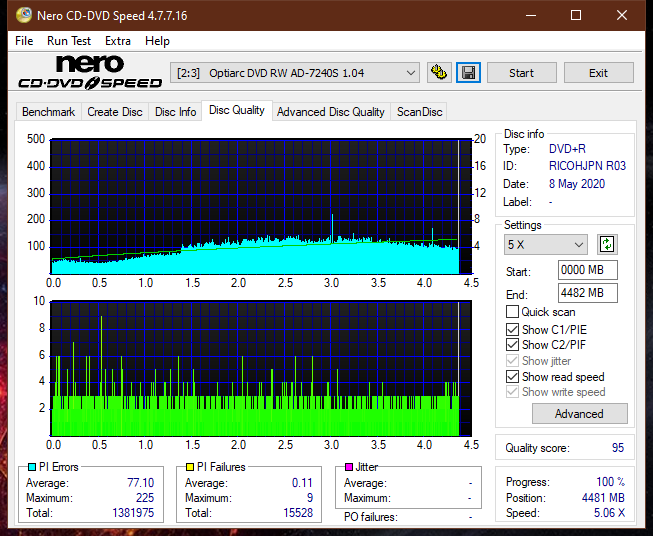
Task: Click the disc type DVD+R value
Action: tap(567, 149)
